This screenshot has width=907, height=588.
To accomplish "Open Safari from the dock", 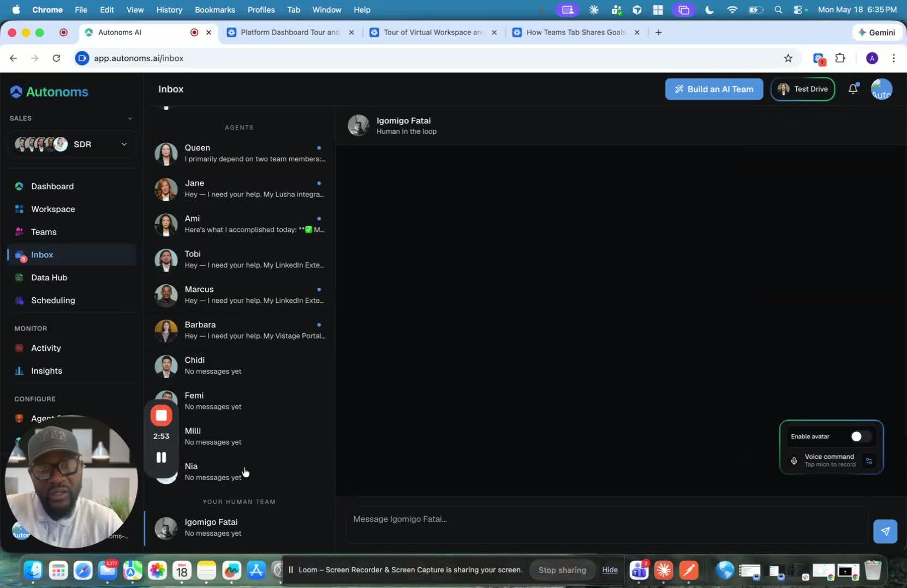I will tap(83, 571).
